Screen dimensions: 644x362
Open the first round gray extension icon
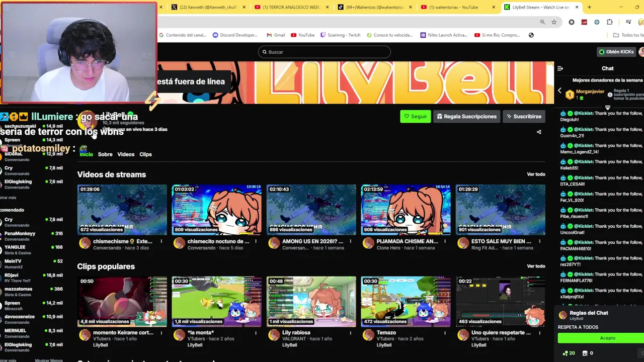click(x=572, y=22)
